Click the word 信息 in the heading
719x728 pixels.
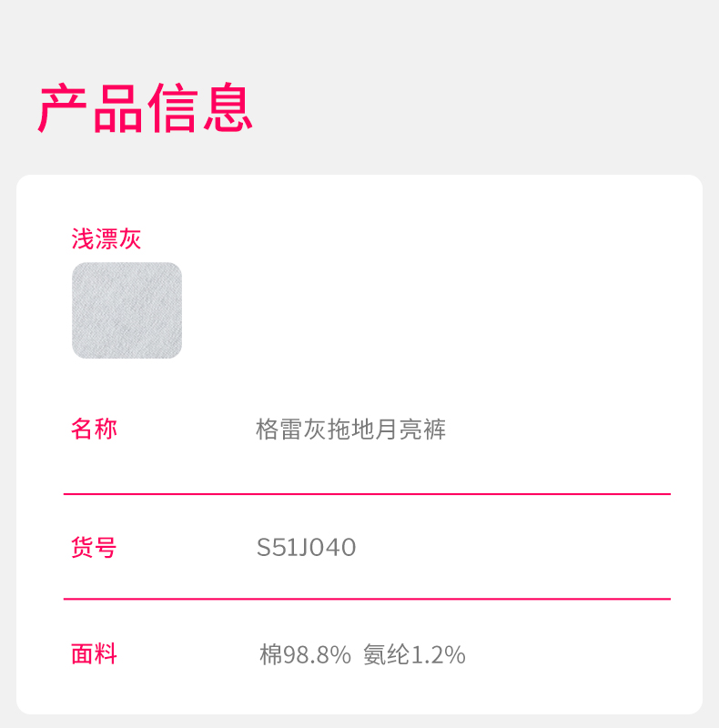pyautogui.click(x=199, y=108)
